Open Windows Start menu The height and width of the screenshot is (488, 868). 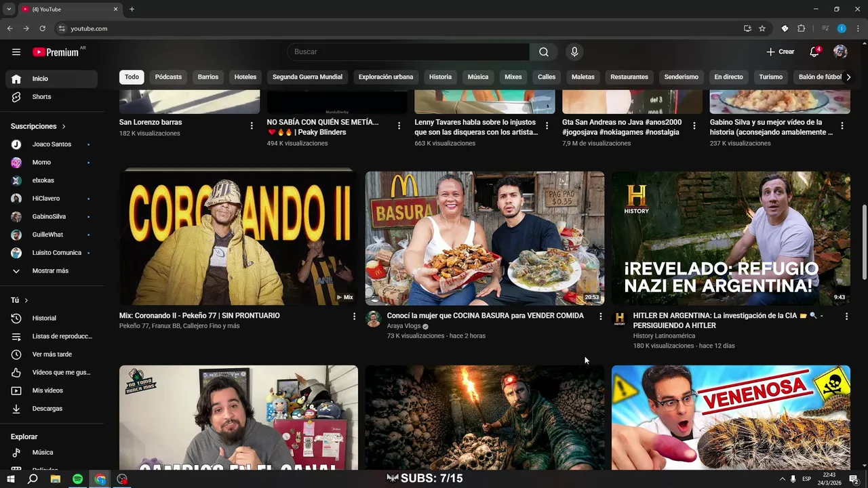(x=10, y=479)
